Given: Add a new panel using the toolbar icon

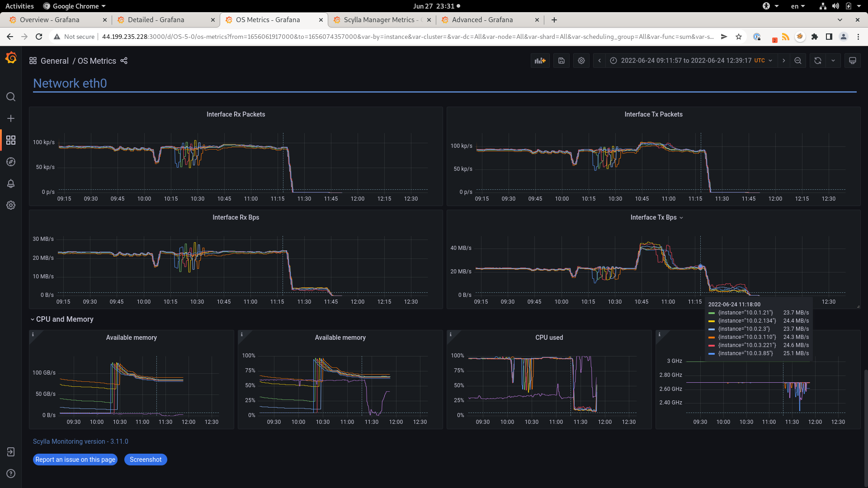Looking at the screenshot, I should click(x=540, y=60).
